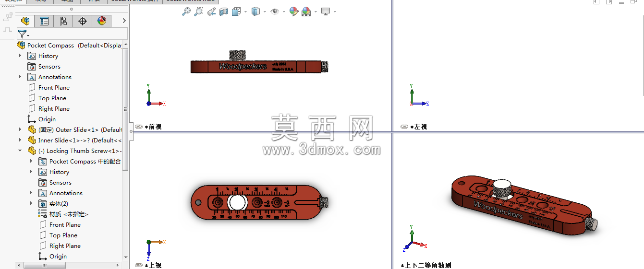Select Origin under Locking Thumb Screw

coord(52,257)
